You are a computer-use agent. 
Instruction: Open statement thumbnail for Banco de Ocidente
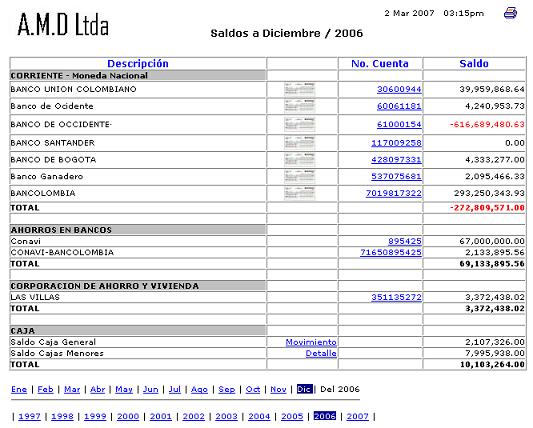pos(300,106)
